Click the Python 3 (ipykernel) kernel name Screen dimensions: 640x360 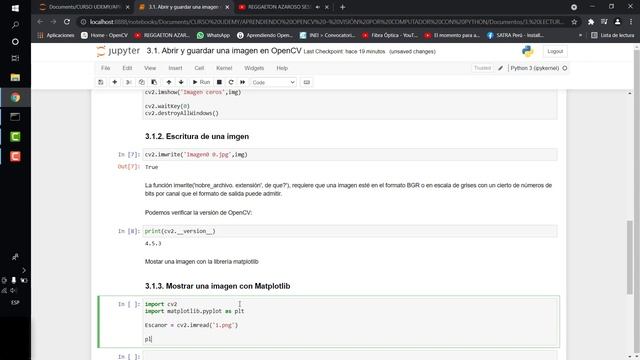click(x=535, y=68)
